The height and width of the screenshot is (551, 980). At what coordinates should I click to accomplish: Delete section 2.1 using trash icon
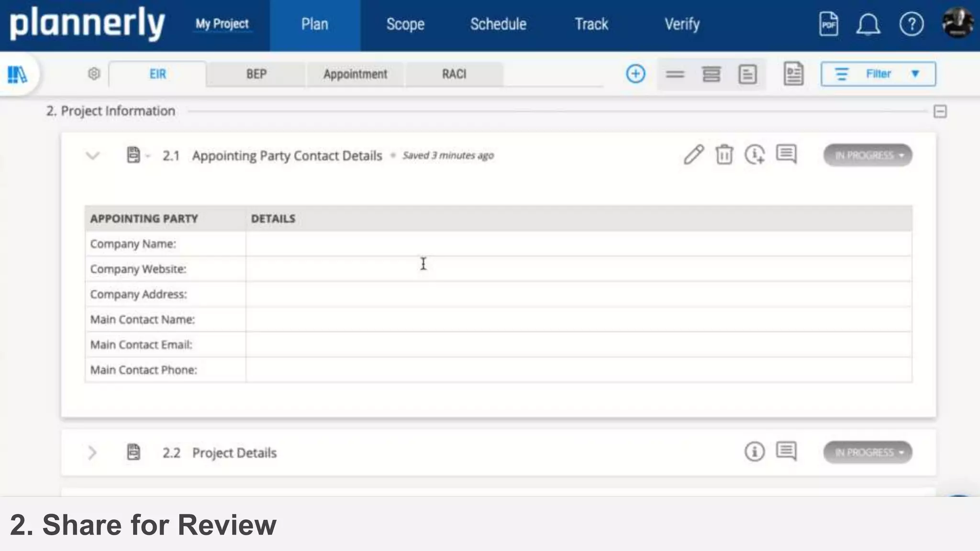tap(724, 155)
